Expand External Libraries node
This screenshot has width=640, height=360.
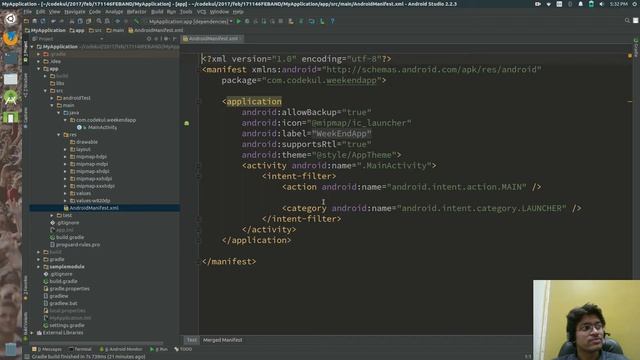(32, 333)
